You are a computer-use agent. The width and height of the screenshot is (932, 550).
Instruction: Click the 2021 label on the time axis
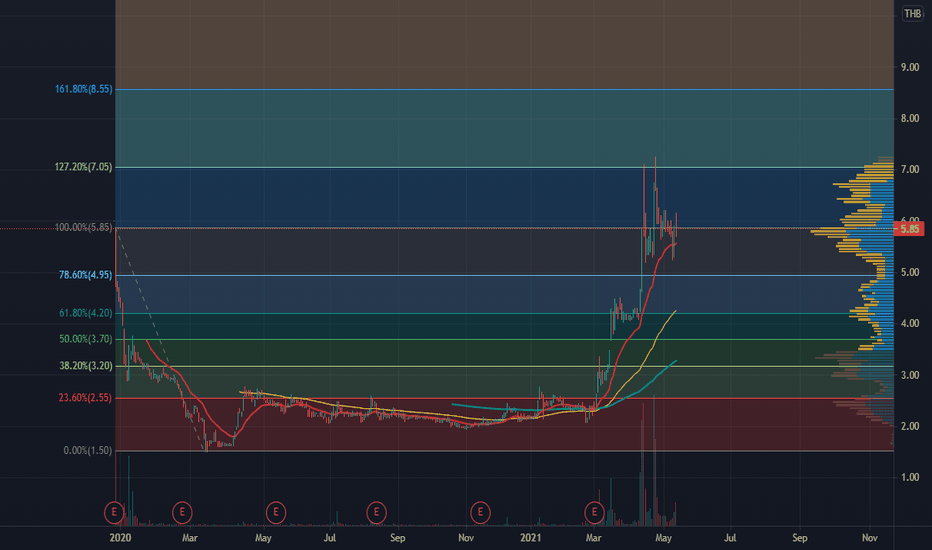point(531,538)
